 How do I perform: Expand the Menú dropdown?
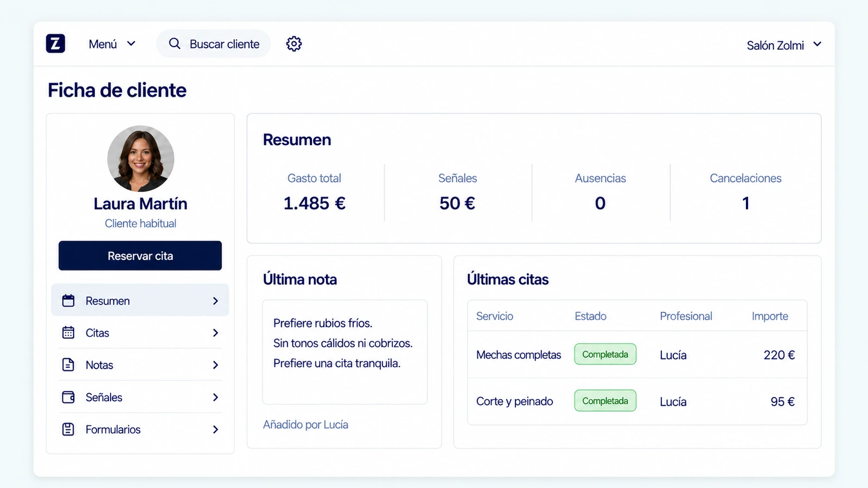[x=112, y=44]
